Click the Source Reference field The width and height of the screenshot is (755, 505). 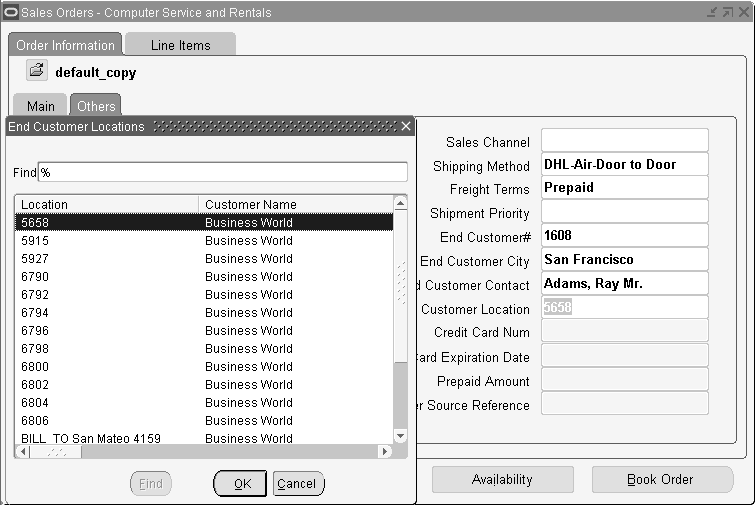coord(625,403)
